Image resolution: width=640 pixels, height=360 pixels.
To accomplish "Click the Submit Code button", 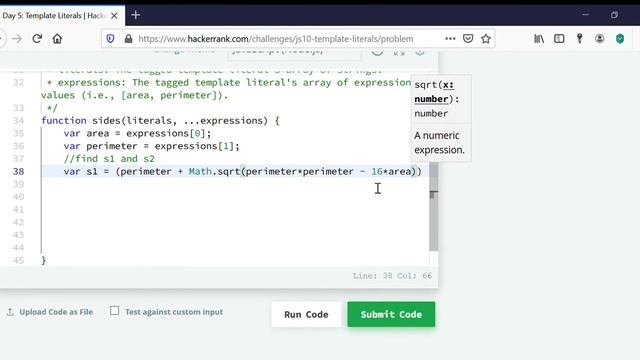I will click(391, 314).
